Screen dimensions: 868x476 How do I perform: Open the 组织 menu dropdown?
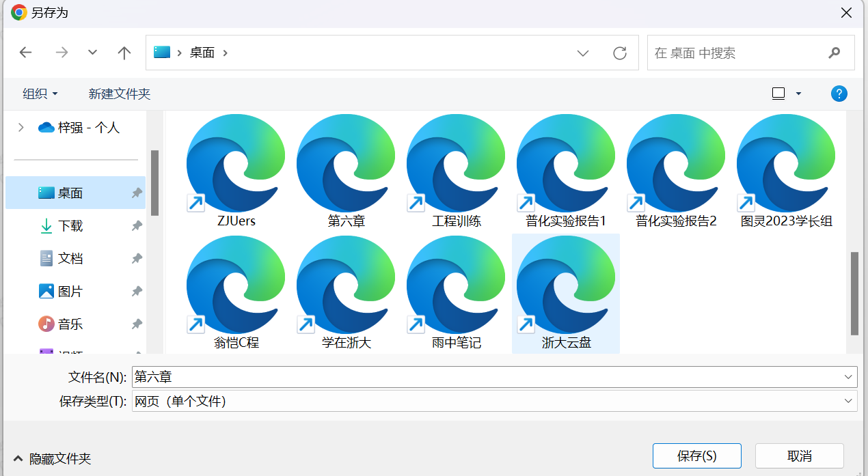coord(40,94)
